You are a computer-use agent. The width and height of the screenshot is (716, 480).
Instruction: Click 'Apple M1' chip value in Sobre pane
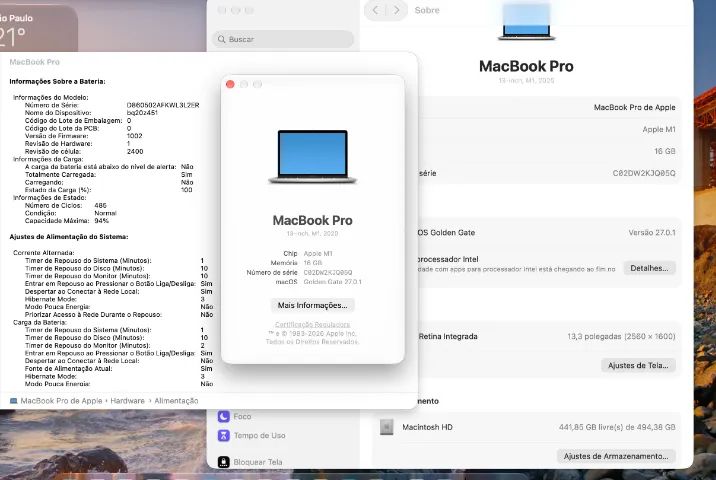click(658, 129)
